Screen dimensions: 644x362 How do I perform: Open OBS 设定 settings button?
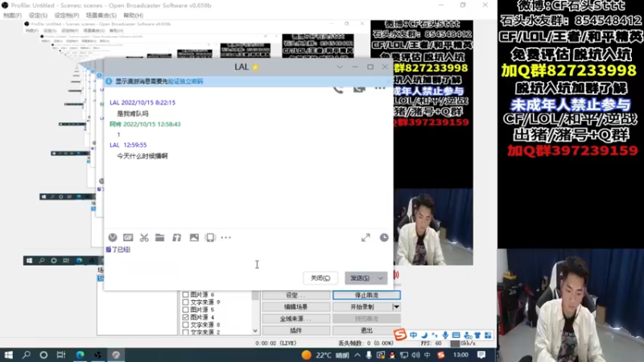tap(295, 295)
